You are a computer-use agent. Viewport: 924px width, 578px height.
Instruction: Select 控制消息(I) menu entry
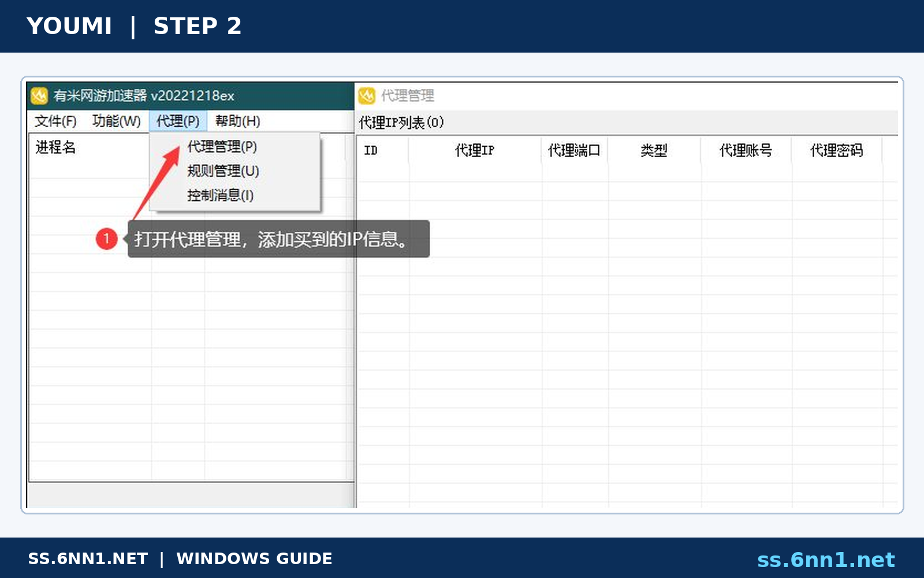(220, 195)
